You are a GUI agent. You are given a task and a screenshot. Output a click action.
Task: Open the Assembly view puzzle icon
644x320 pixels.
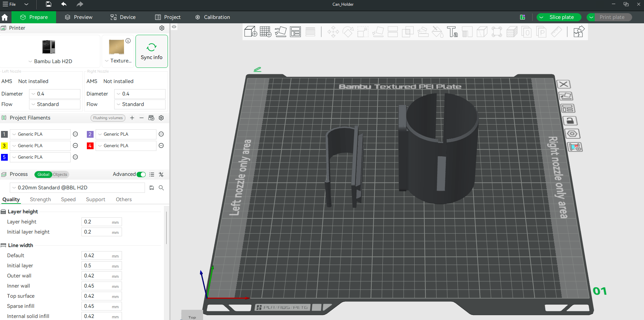pyautogui.click(x=579, y=32)
